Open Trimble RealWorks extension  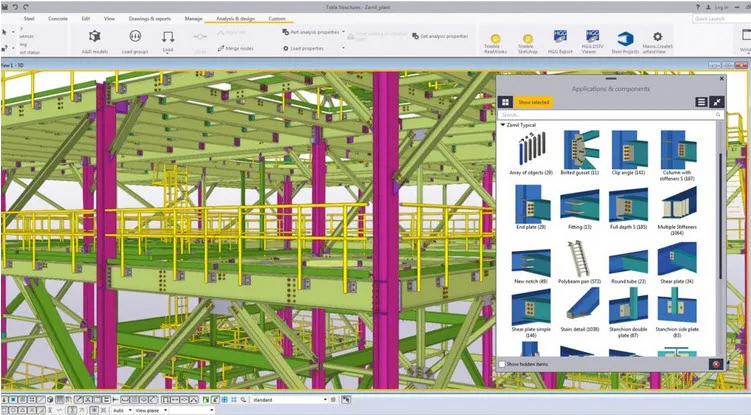tap(495, 43)
